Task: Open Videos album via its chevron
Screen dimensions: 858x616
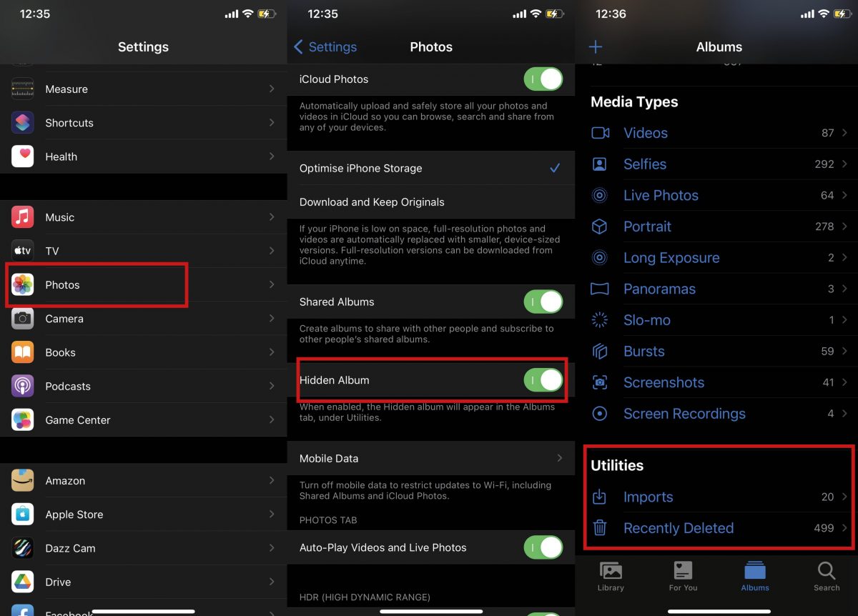Action: 844,133
